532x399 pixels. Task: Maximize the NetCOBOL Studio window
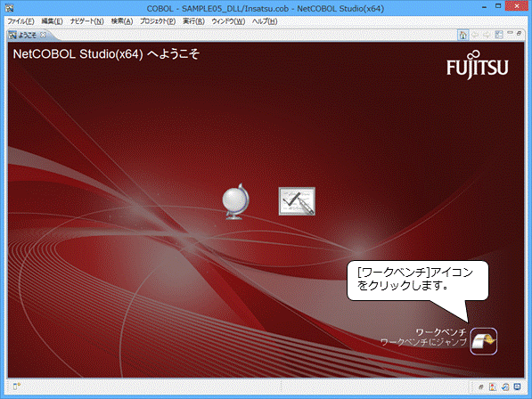498,6
